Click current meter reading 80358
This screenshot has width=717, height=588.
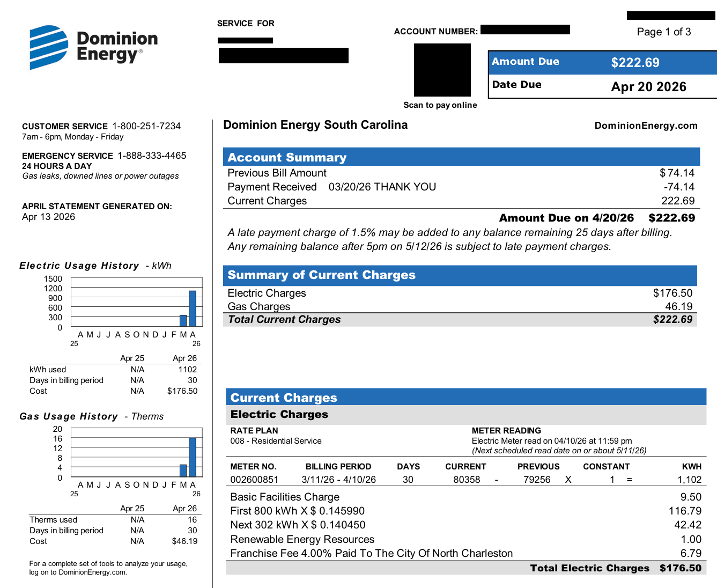(x=467, y=480)
